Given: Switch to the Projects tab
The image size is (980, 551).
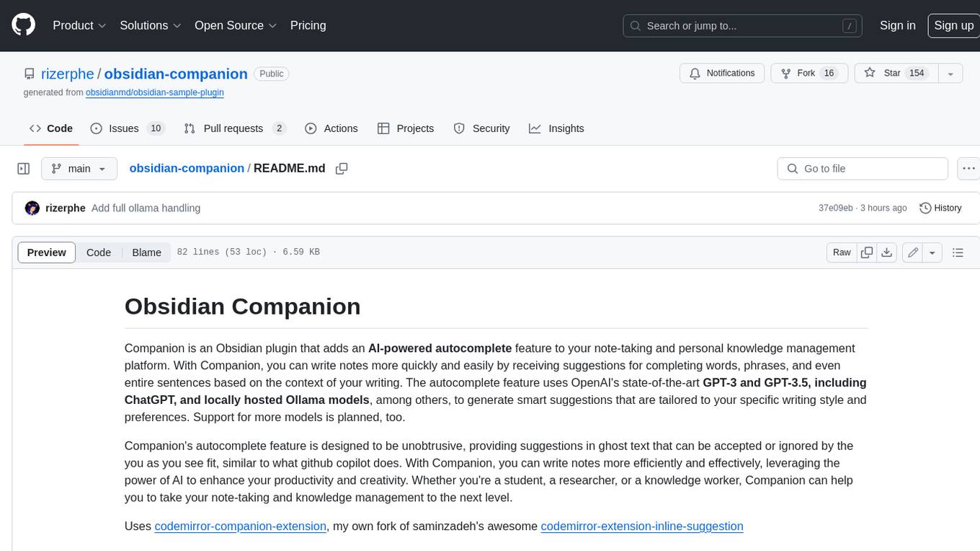Looking at the screenshot, I should pyautogui.click(x=406, y=128).
